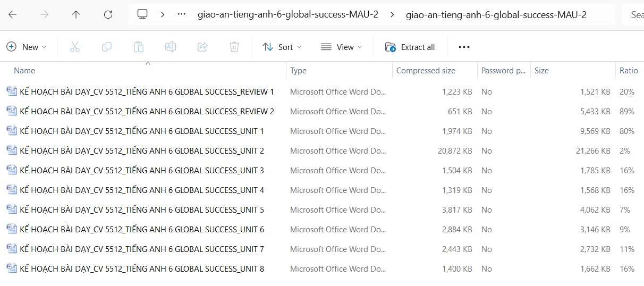644x286 pixels.
Task: Open the View dropdown
Action: coord(342,47)
